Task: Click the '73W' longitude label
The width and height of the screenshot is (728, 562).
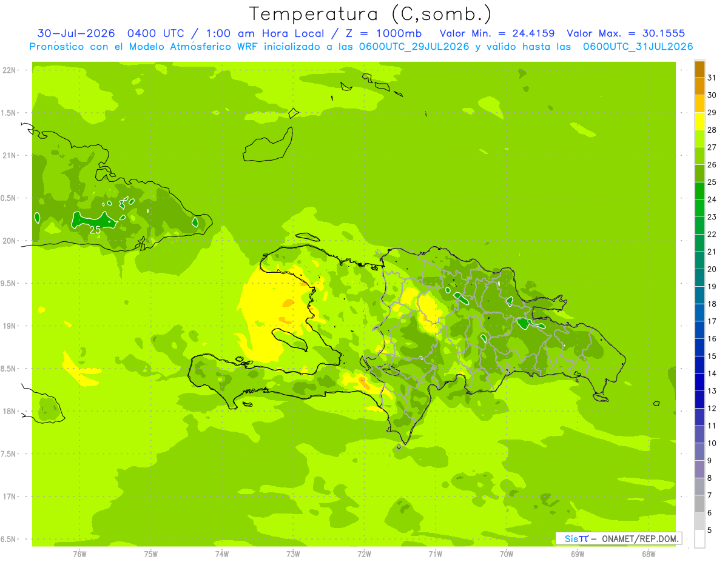Action: (x=293, y=554)
